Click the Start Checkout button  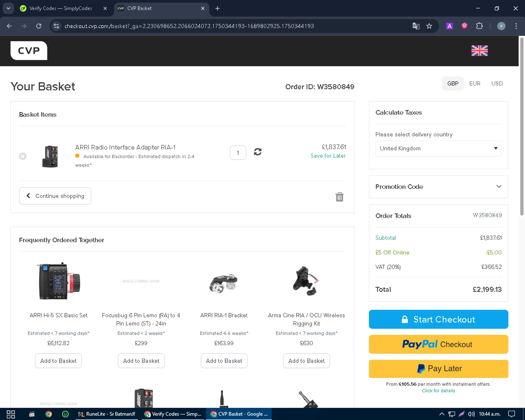438,319
